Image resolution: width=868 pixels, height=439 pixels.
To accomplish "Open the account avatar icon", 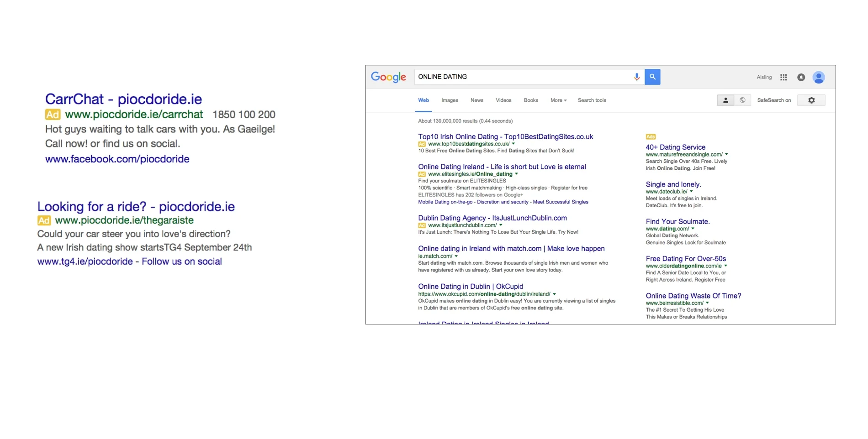I will click(819, 77).
